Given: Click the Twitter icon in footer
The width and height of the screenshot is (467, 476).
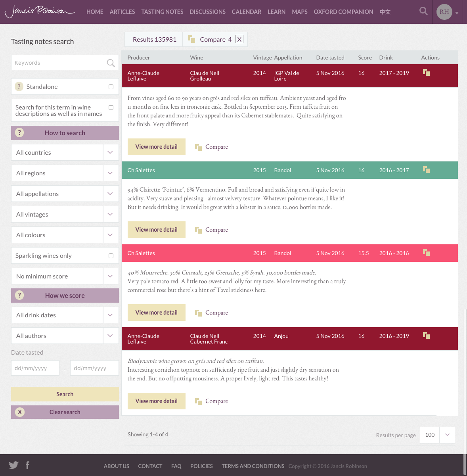Looking at the screenshot, I should point(13,465).
